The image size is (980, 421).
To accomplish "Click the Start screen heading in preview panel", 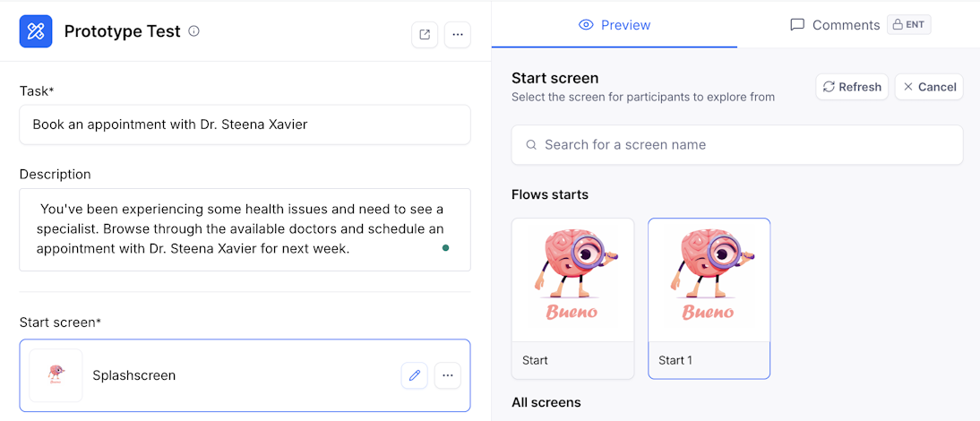I will (x=555, y=78).
